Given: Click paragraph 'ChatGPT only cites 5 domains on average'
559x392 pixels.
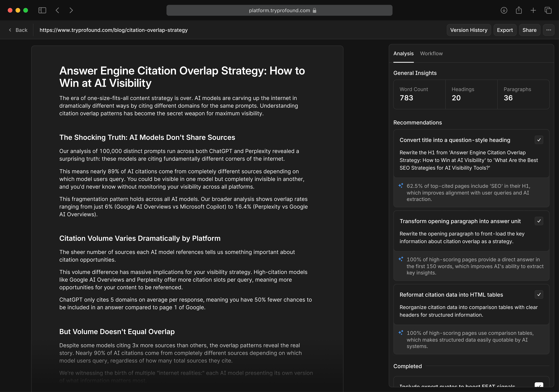Looking at the screenshot, I should 186,303.
